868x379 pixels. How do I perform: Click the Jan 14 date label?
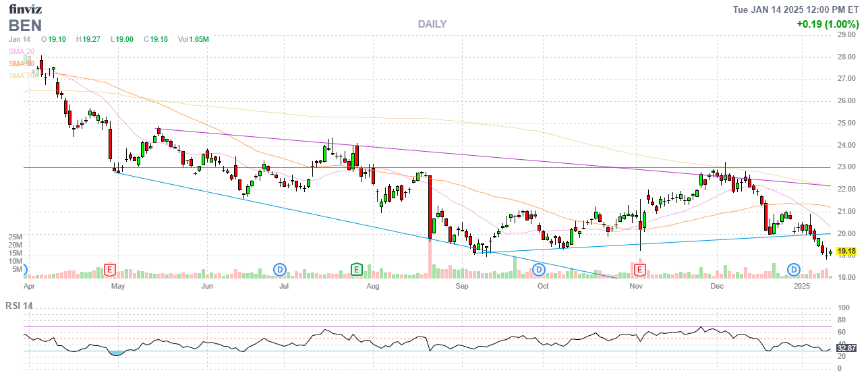click(20, 39)
